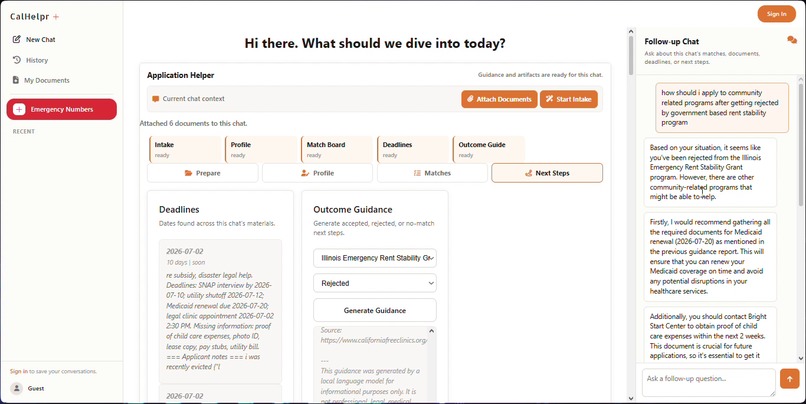The image size is (806, 404).
Task: Click the reply beginning 'Firstly, I would recommend'
Action: (x=710, y=256)
